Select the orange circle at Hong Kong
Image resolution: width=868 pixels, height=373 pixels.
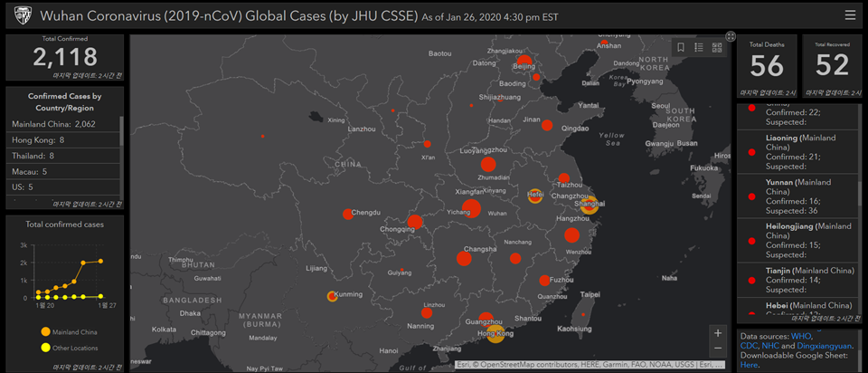pos(495,334)
